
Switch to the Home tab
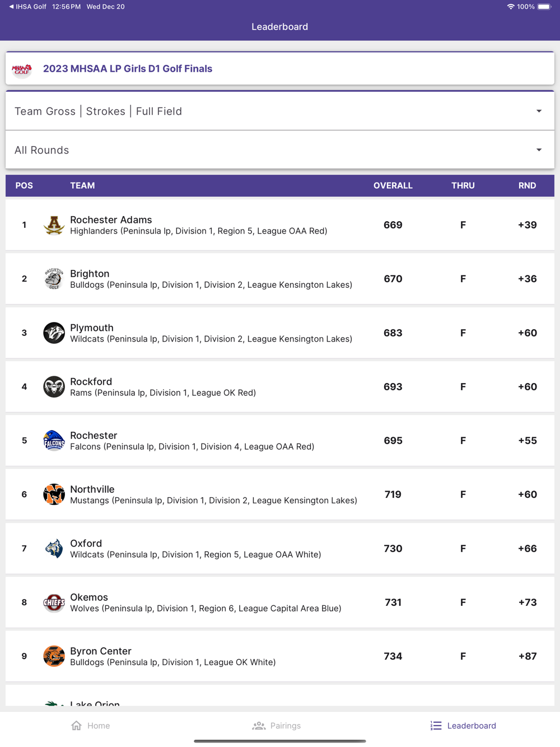coord(91,726)
